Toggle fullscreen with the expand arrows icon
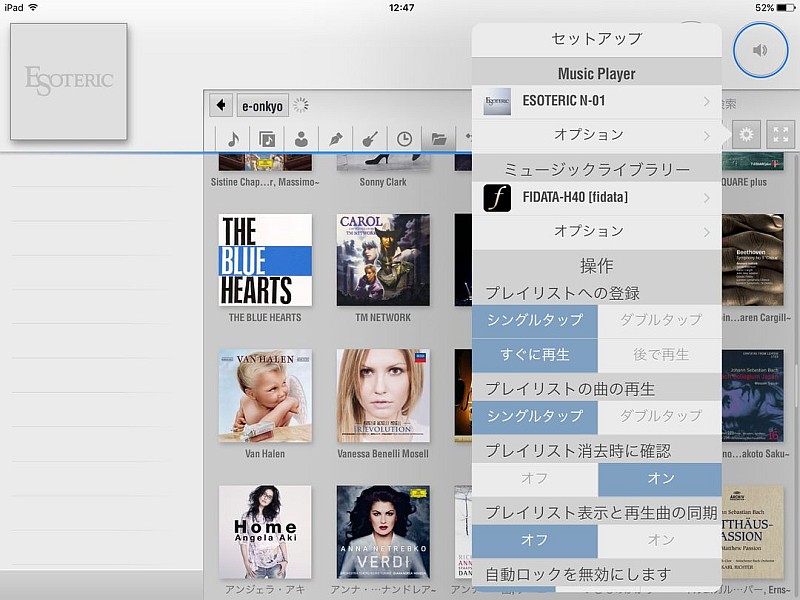The width and height of the screenshot is (800, 600). 780,134
